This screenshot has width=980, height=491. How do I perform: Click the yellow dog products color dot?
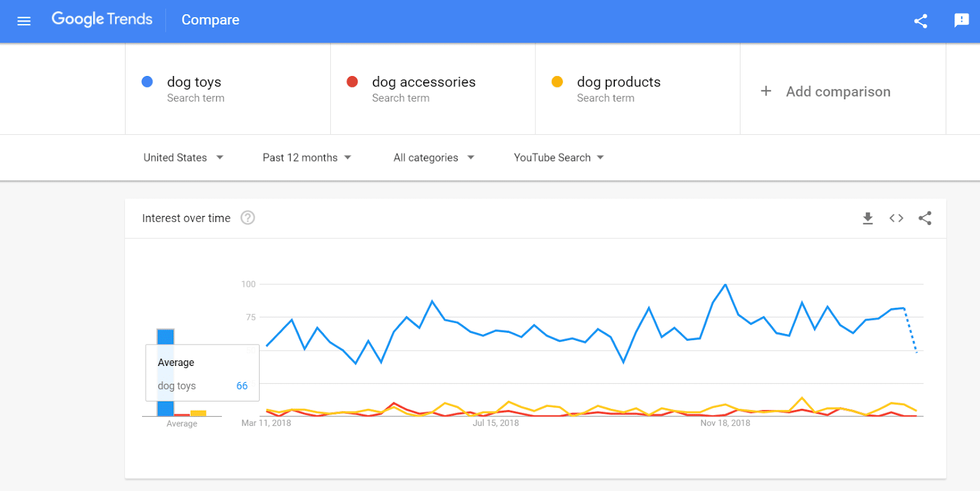(x=557, y=81)
